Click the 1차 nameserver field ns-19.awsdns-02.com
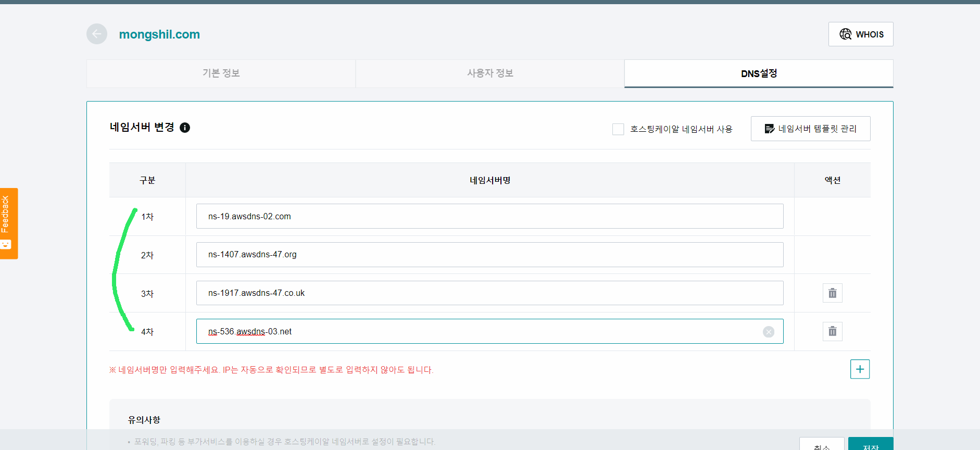Image resolution: width=980 pixels, height=450 pixels. point(489,216)
